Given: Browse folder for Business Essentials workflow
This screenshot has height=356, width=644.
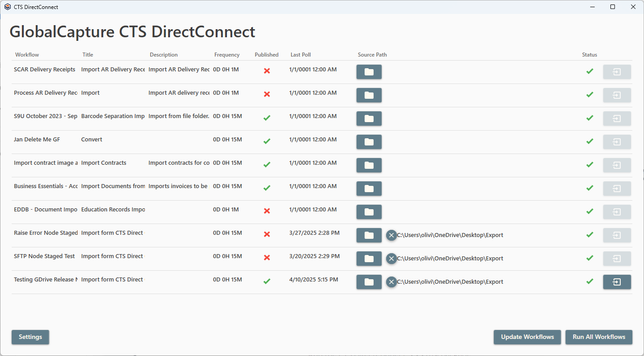Looking at the screenshot, I should 369,189.
